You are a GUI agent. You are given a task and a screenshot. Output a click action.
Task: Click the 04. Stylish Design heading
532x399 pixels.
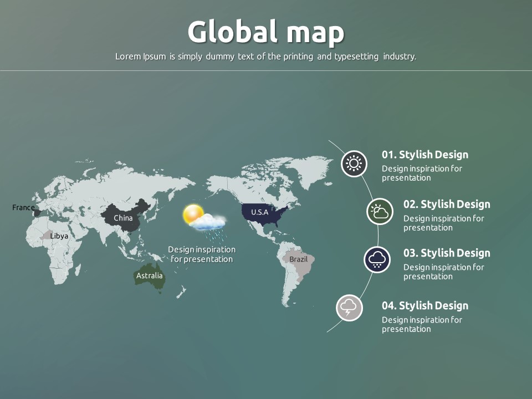(x=425, y=305)
